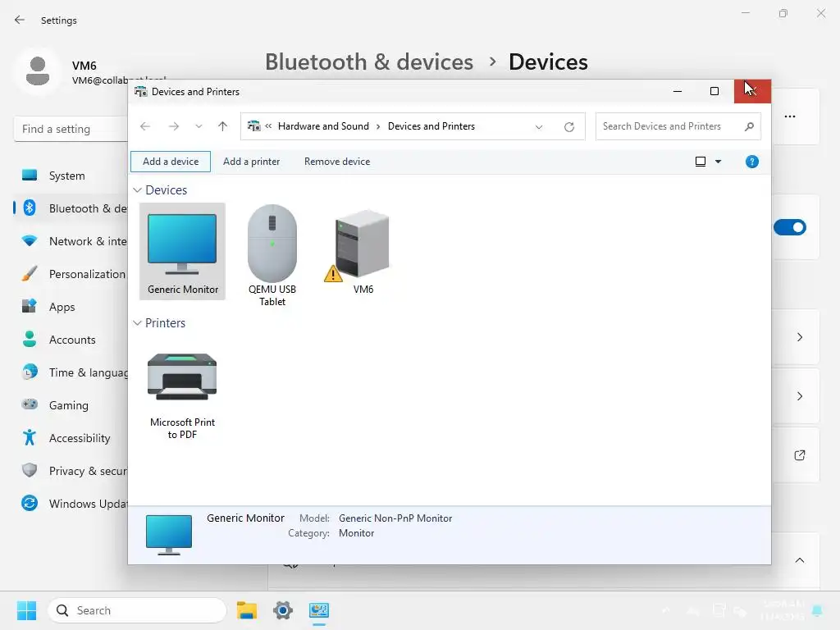Click Add a device button
The image size is (840, 630).
point(171,162)
